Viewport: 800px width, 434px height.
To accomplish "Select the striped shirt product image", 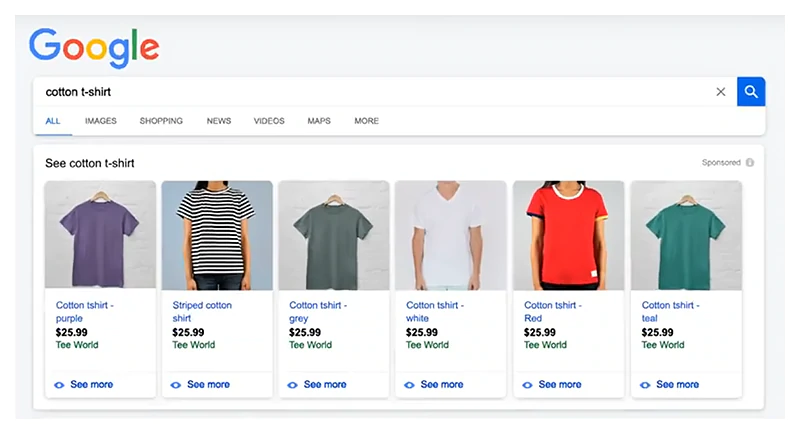I will point(217,235).
